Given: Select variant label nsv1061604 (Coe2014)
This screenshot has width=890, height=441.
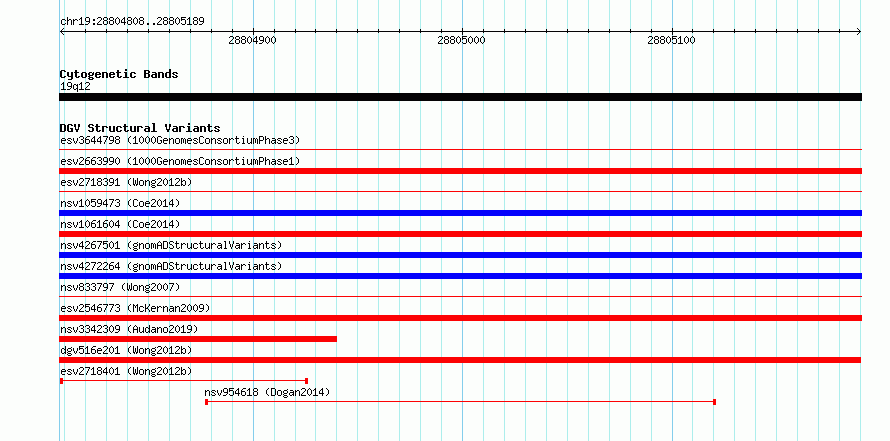Looking at the screenshot, I should pyautogui.click(x=120, y=224).
